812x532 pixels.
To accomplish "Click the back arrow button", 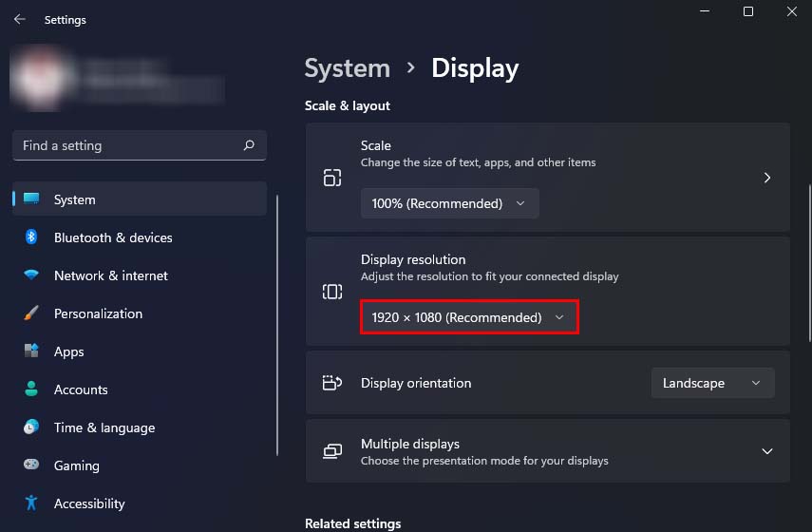I will tap(20, 19).
